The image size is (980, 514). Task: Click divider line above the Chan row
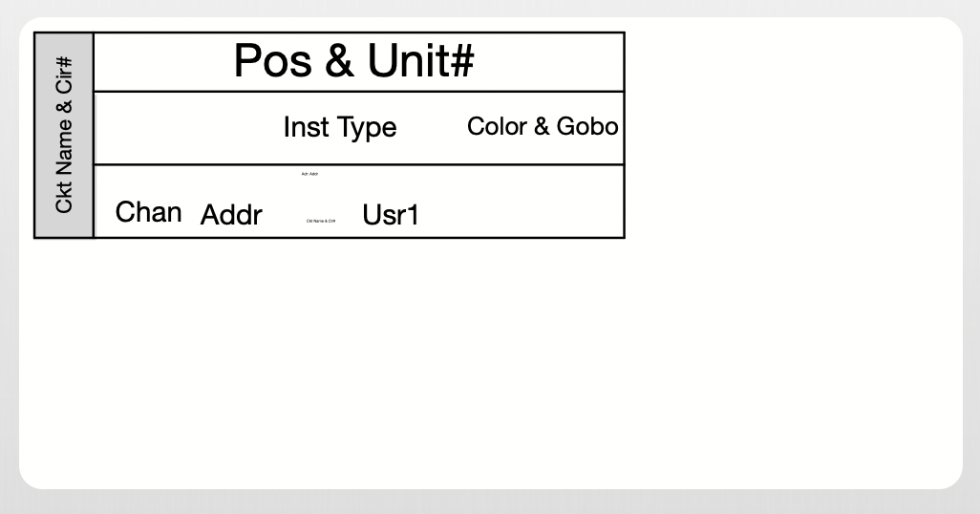click(358, 164)
